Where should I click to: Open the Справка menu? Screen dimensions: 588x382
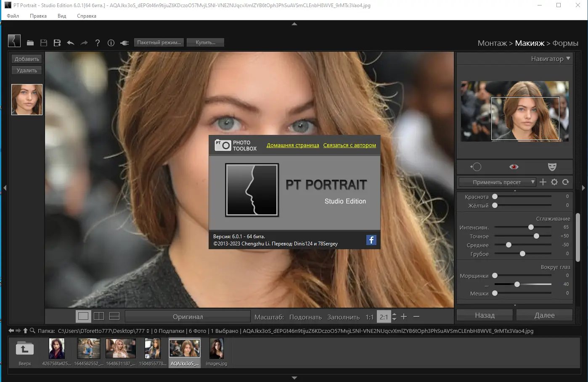coord(87,16)
